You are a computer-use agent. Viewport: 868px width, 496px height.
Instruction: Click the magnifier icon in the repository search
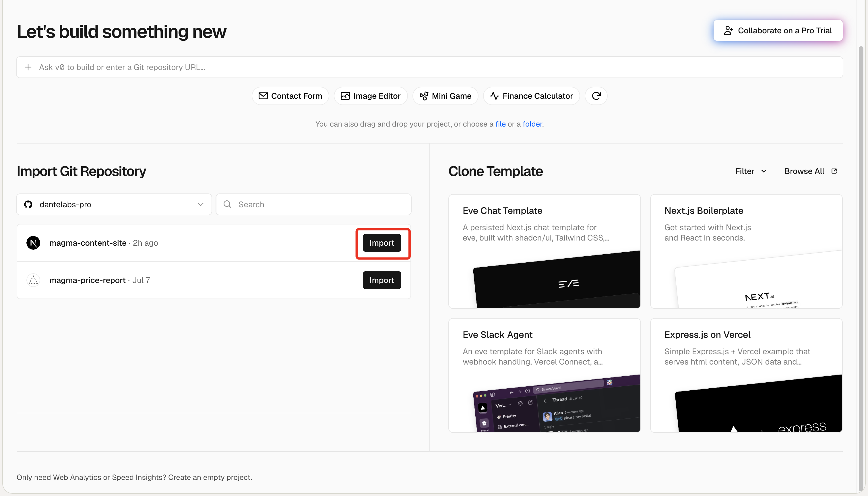click(x=227, y=204)
